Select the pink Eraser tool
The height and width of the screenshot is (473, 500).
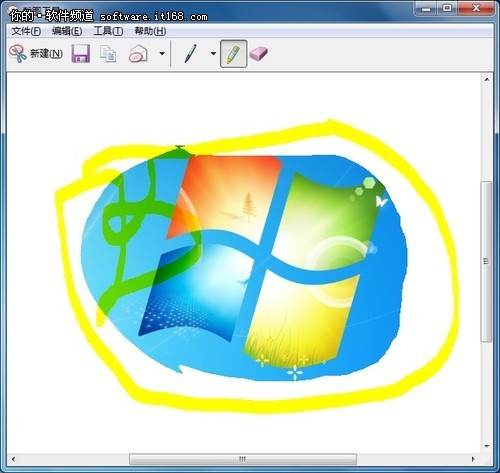(x=258, y=53)
